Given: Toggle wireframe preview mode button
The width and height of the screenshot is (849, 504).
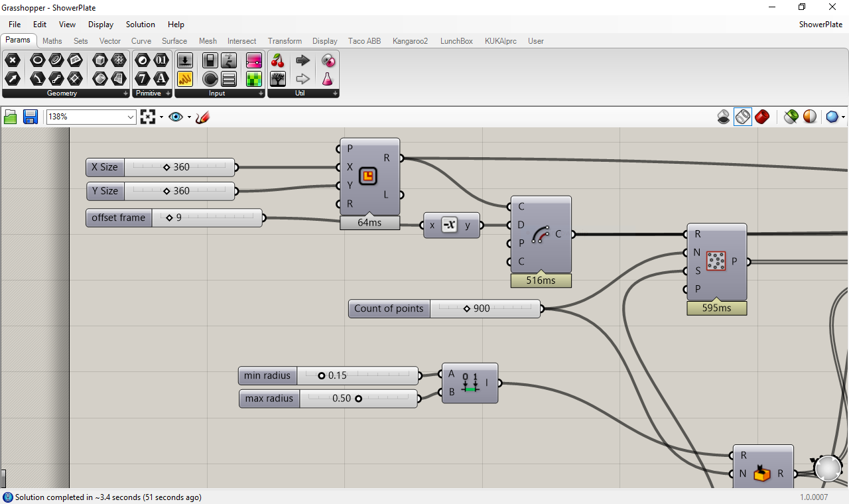Looking at the screenshot, I should [743, 117].
